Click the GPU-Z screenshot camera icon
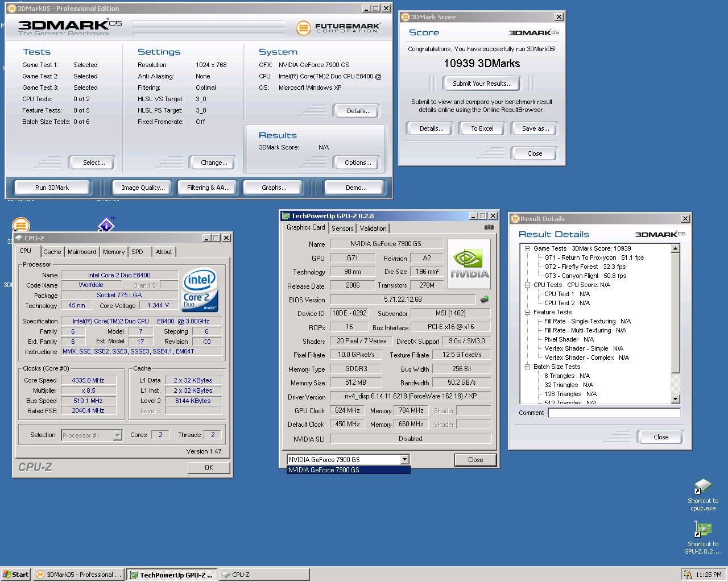This screenshot has width=728, height=582. 489,227
